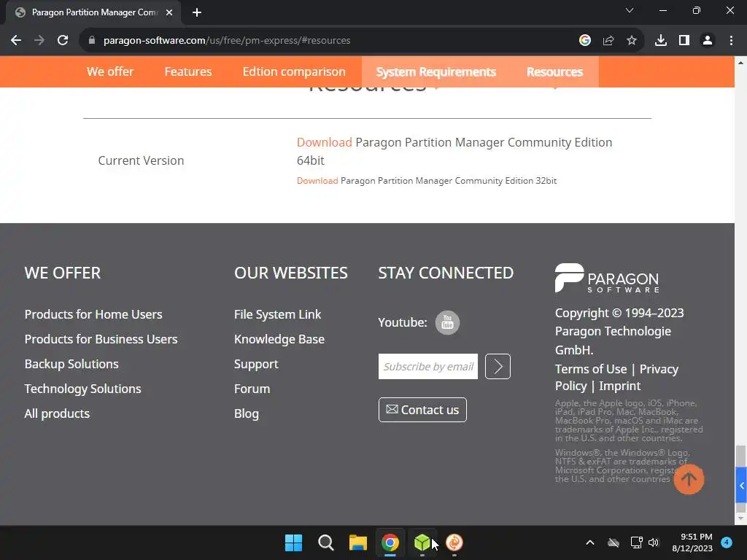The image size is (747, 560).
Task: Click the Paragon Software logo
Action: (607, 278)
